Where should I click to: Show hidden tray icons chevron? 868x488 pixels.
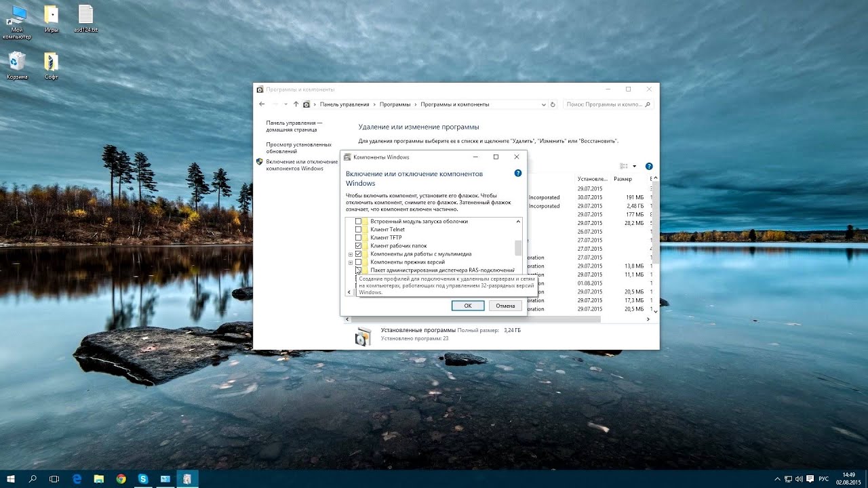point(777,479)
